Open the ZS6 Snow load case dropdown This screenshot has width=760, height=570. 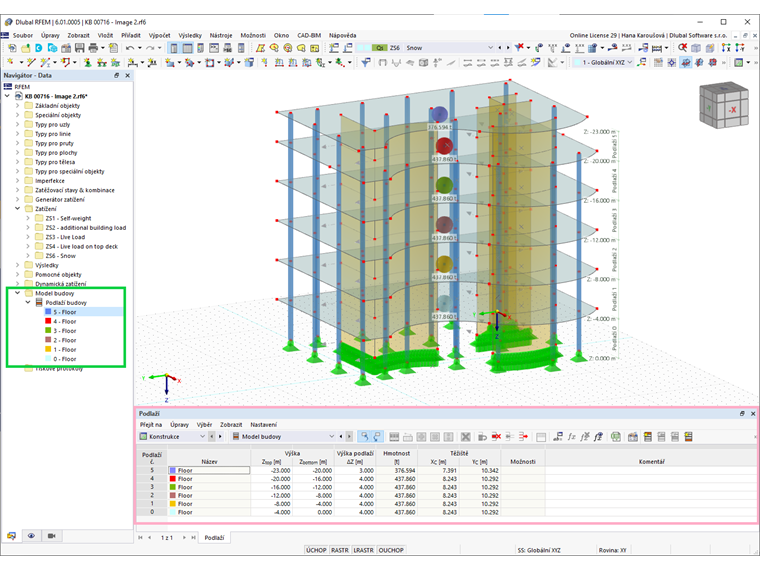tap(490, 48)
